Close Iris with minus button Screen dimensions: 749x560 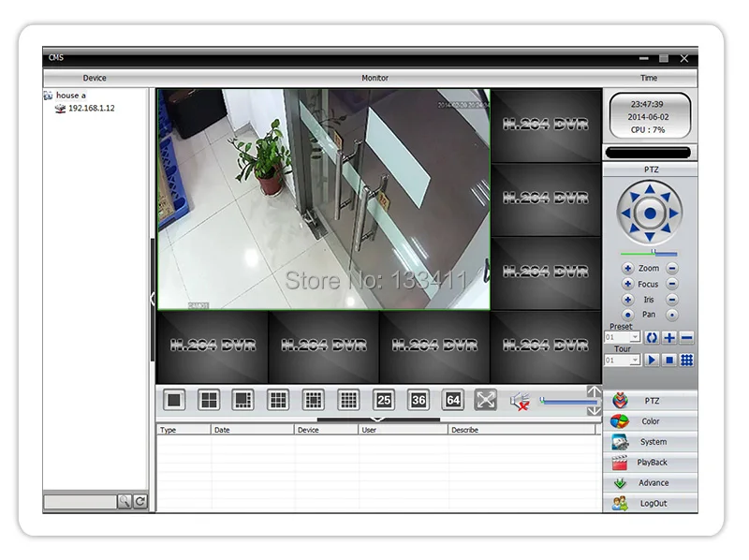tap(672, 300)
